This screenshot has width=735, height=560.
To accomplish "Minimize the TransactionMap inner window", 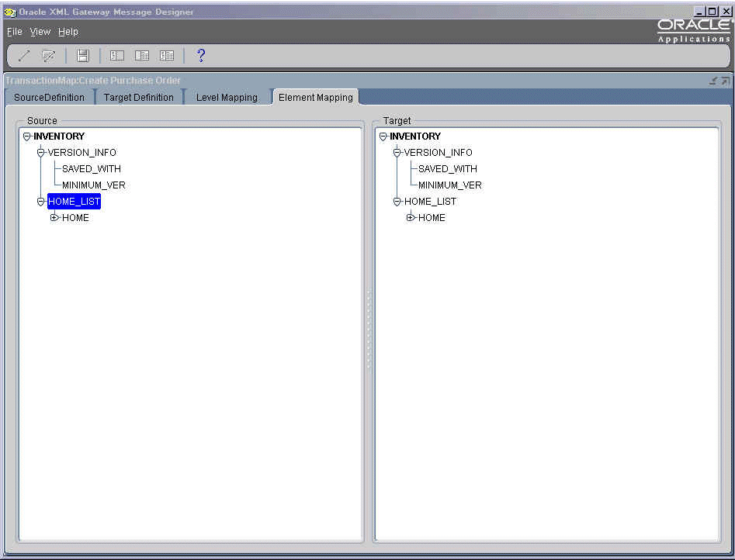I will (x=713, y=81).
